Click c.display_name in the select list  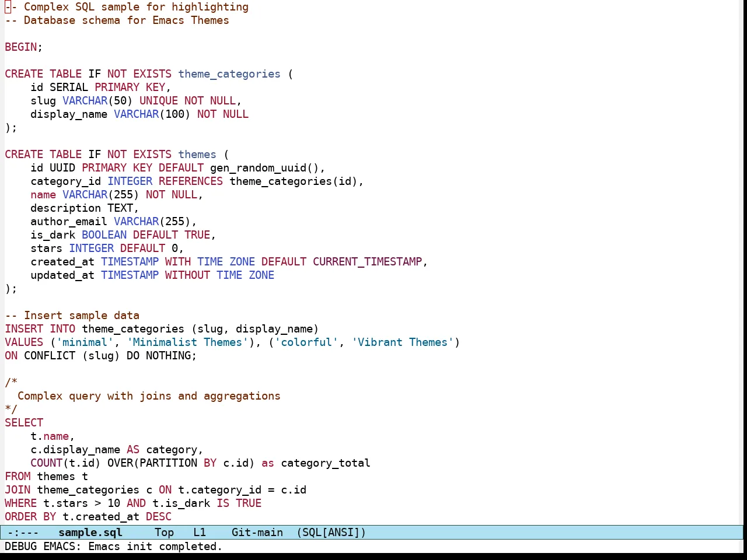(75, 450)
